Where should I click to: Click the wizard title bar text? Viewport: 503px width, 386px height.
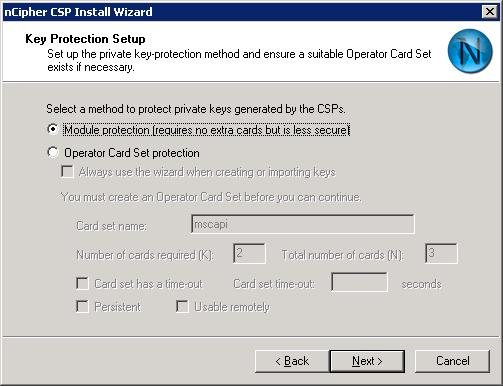(x=78, y=12)
